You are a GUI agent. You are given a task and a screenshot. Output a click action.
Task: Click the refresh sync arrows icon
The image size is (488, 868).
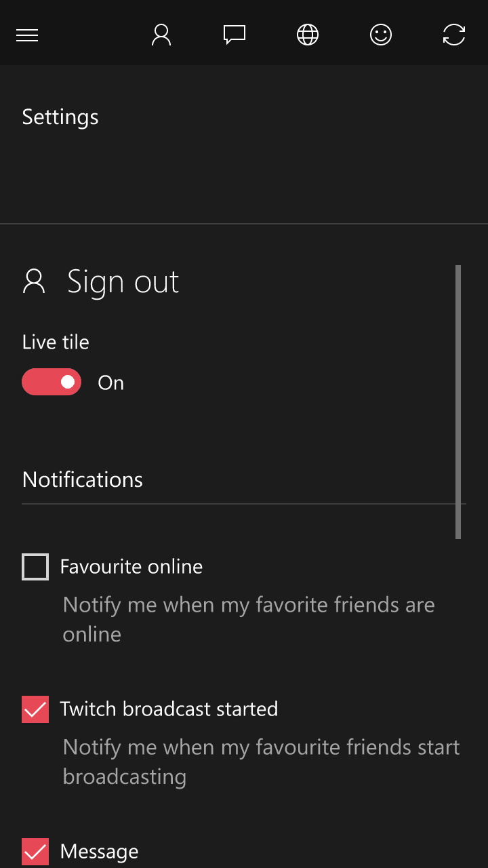point(454,35)
